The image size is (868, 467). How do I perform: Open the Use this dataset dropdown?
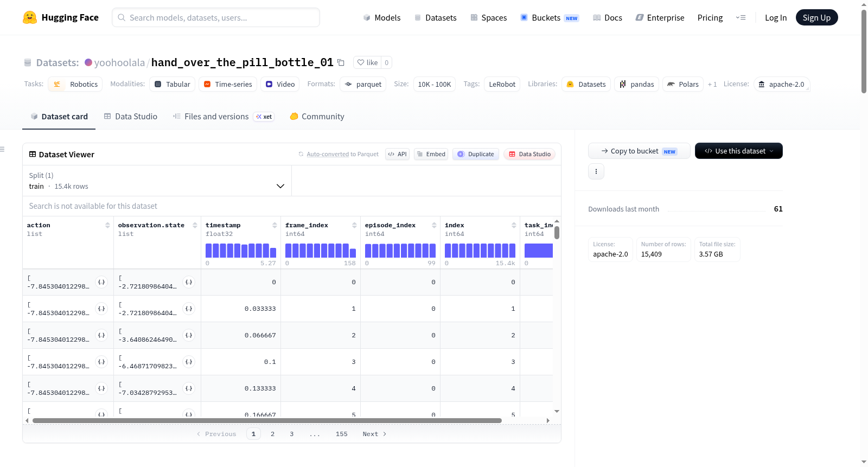point(739,151)
